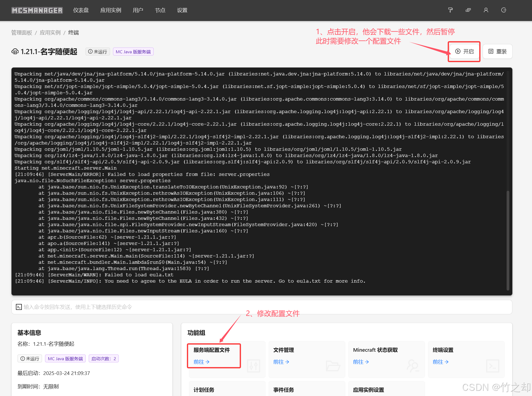Viewport: 532px width, 396px height.
Task: Open the 事件任务 card
Action: [x=307, y=389]
